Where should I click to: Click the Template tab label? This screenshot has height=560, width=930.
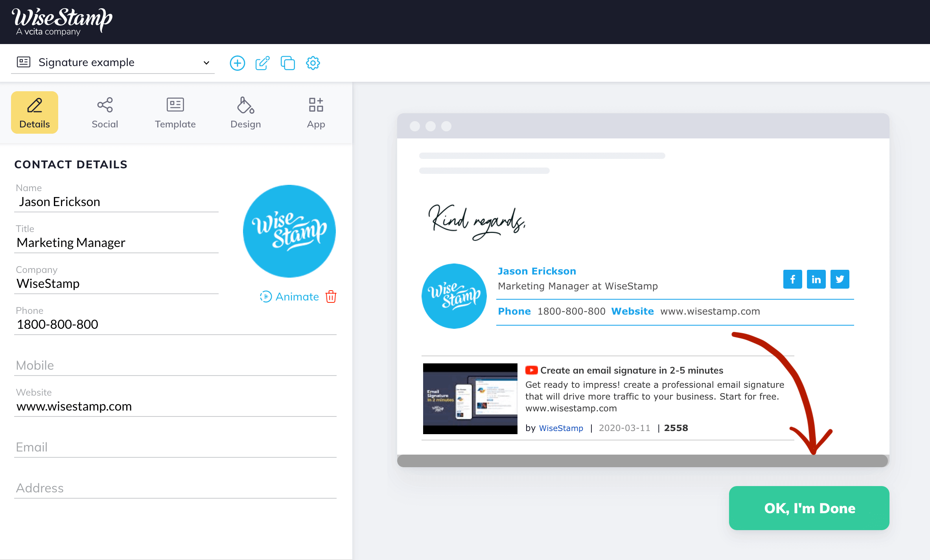[175, 124]
